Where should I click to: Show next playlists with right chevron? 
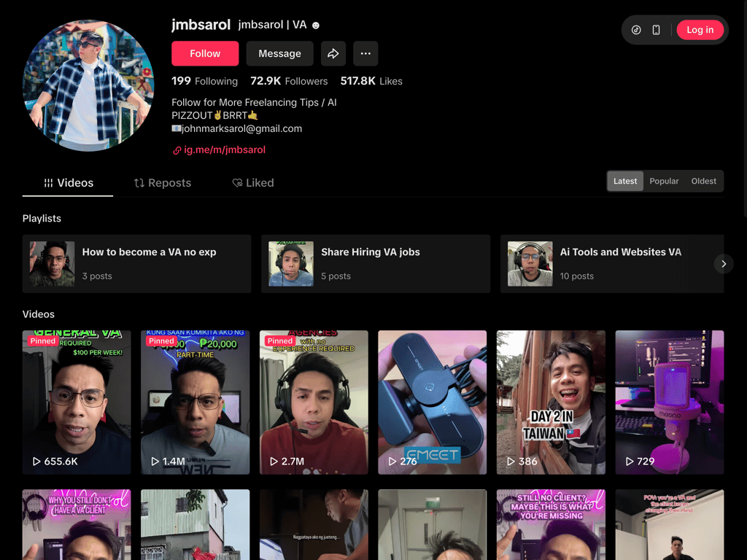[x=724, y=264]
